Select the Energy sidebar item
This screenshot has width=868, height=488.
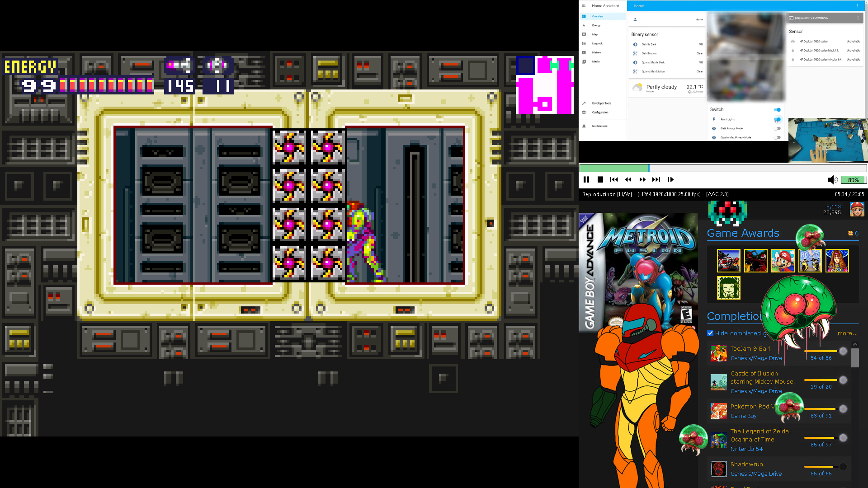click(596, 26)
